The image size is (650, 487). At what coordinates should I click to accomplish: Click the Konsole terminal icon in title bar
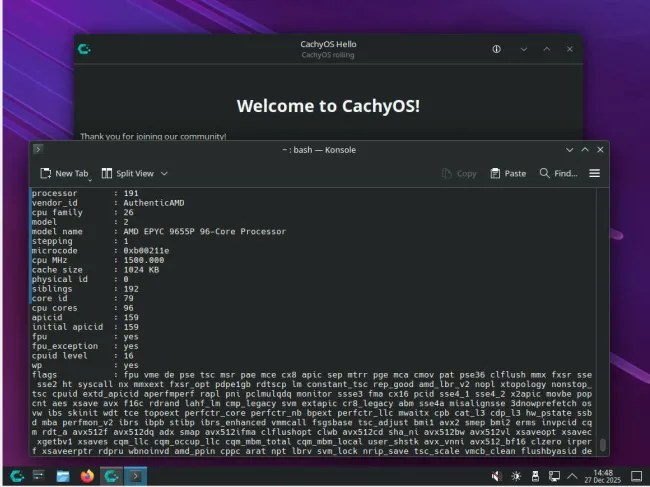click(38, 149)
